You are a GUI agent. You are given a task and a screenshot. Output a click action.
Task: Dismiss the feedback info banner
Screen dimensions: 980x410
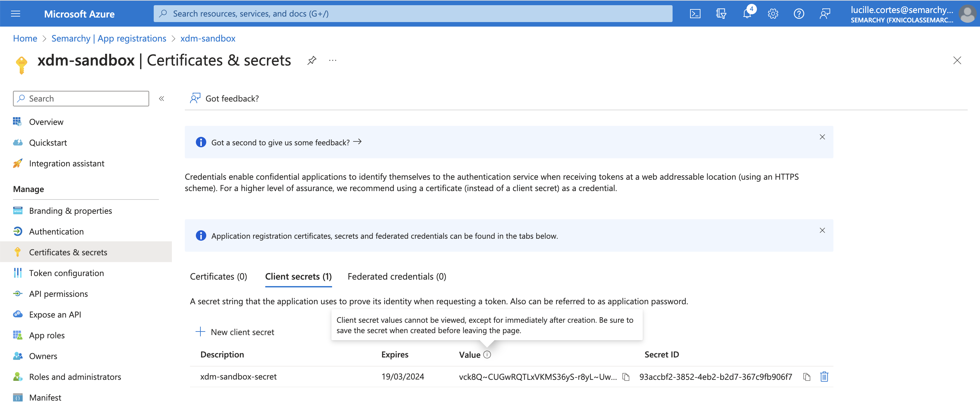coord(822,137)
